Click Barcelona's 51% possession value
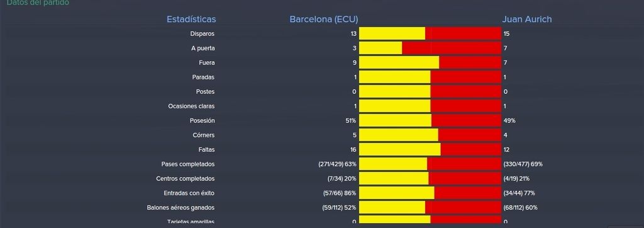Image resolution: width=644 pixels, height=228 pixels. click(x=351, y=120)
